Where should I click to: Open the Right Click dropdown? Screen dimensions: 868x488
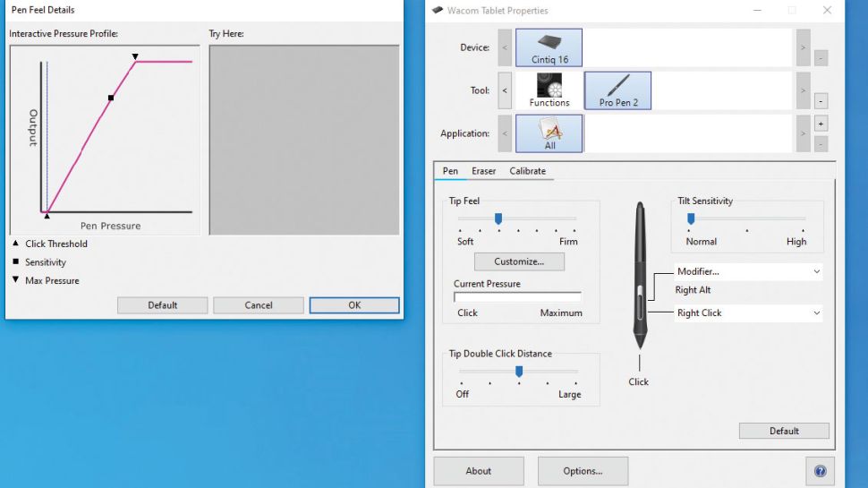(x=747, y=313)
